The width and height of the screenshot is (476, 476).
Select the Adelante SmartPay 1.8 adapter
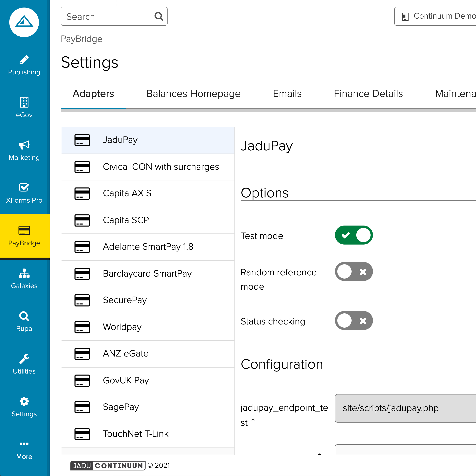(x=148, y=247)
